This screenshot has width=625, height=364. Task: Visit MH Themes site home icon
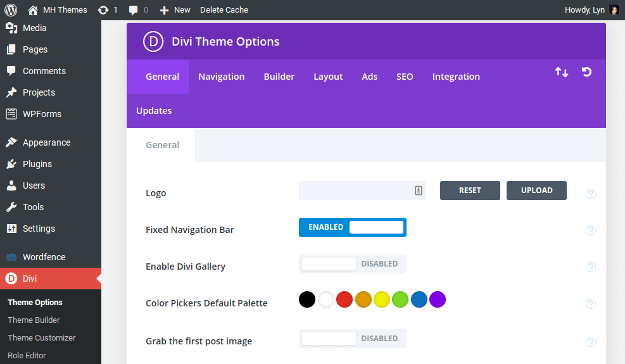[x=33, y=10]
